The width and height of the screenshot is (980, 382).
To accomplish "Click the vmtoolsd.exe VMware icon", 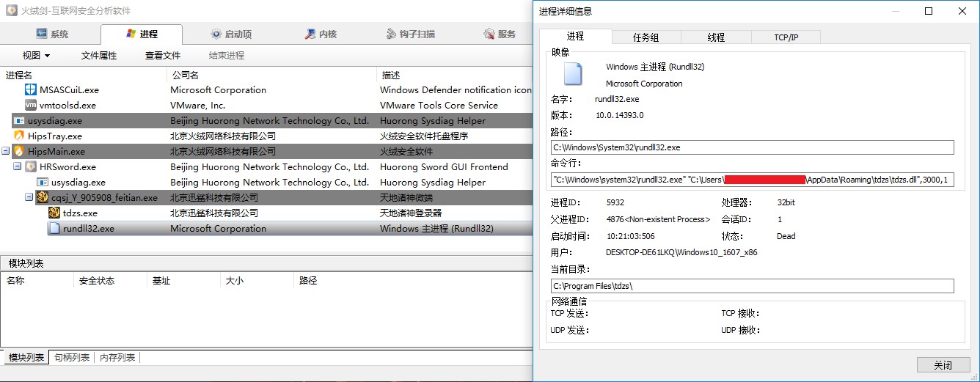I will click(x=31, y=106).
